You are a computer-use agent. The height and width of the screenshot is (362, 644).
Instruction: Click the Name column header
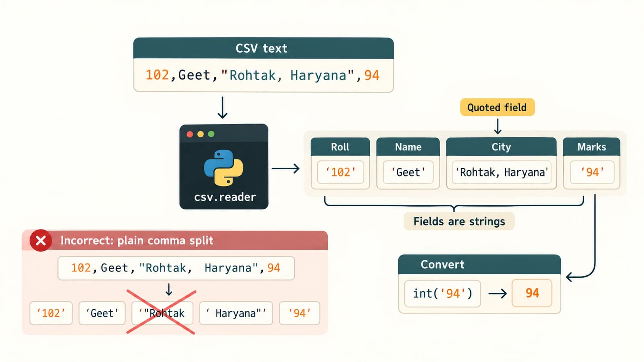[x=408, y=147]
